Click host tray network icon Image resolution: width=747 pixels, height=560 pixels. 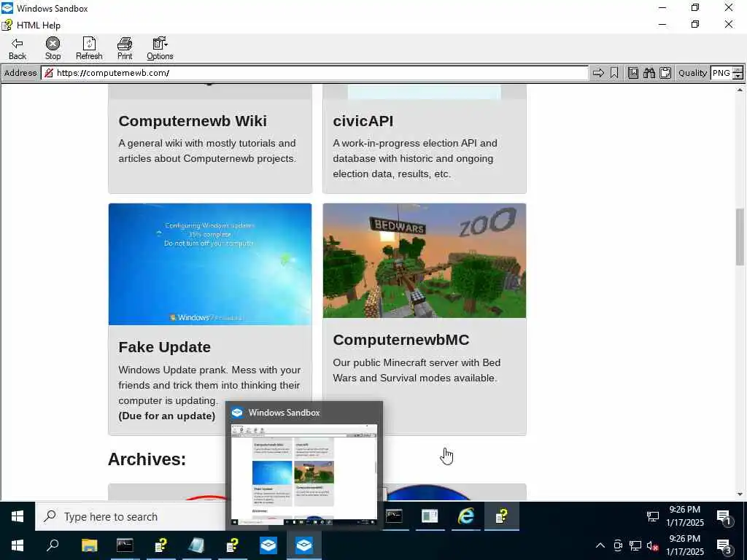[635, 545]
